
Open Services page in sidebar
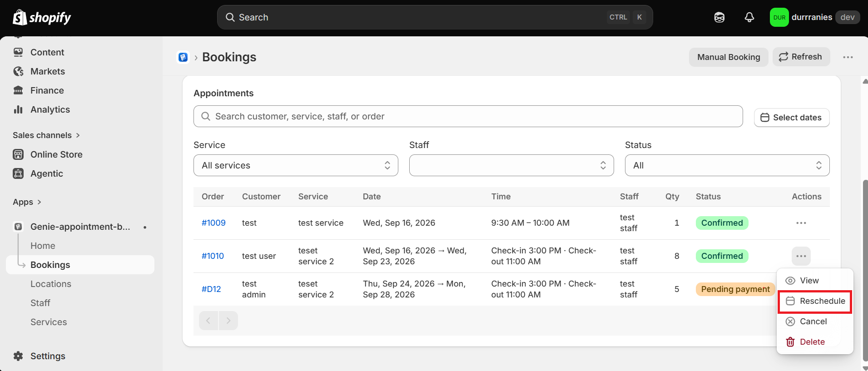(x=49, y=322)
